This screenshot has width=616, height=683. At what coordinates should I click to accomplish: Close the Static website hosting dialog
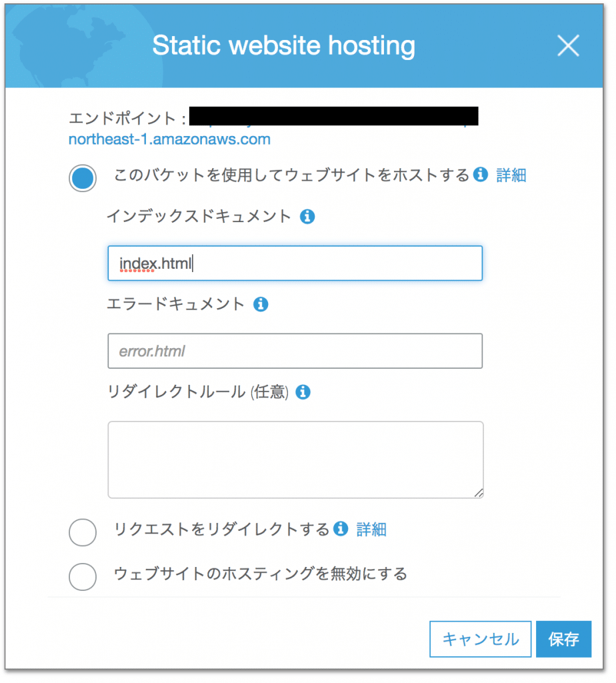(568, 46)
